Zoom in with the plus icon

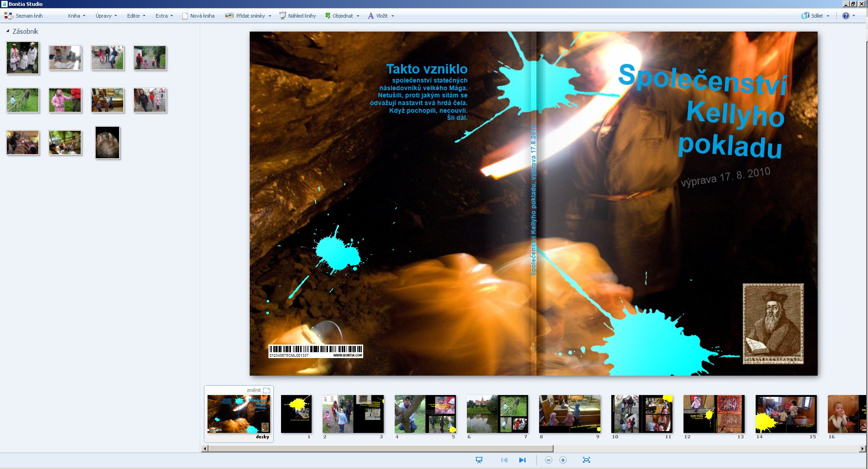563,460
